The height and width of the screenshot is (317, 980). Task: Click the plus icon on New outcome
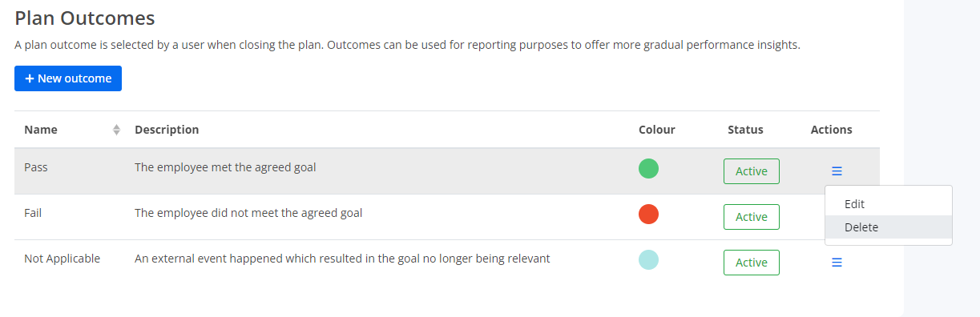pyautogui.click(x=30, y=78)
